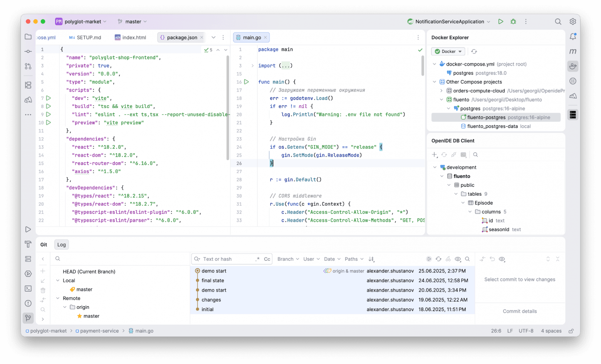This screenshot has width=601, height=364.
Task: Open the Paths filter dropdown in Git log
Action: click(x=354, y=259)
